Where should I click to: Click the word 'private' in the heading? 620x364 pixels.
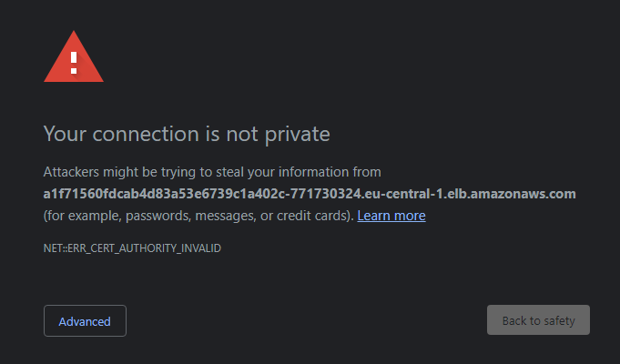[298, 135]
